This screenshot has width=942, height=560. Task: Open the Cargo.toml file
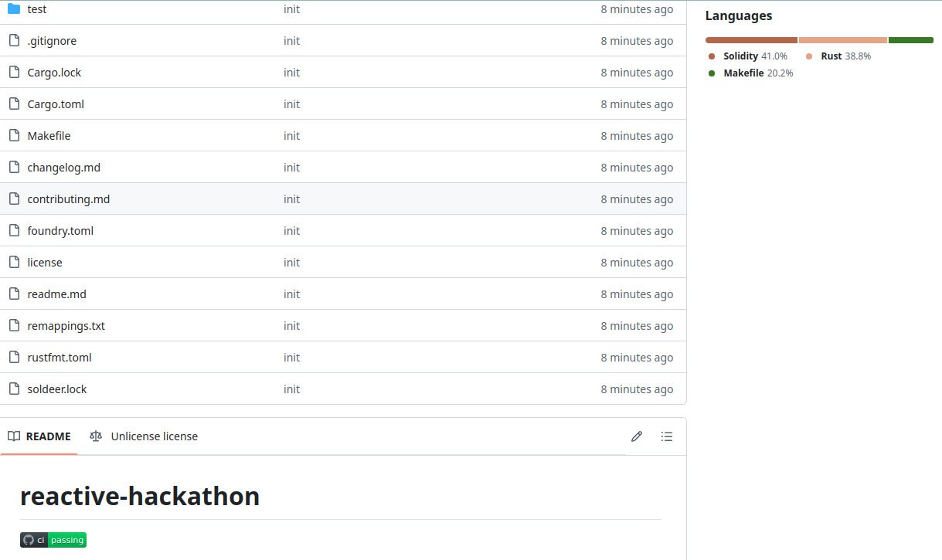56,104
